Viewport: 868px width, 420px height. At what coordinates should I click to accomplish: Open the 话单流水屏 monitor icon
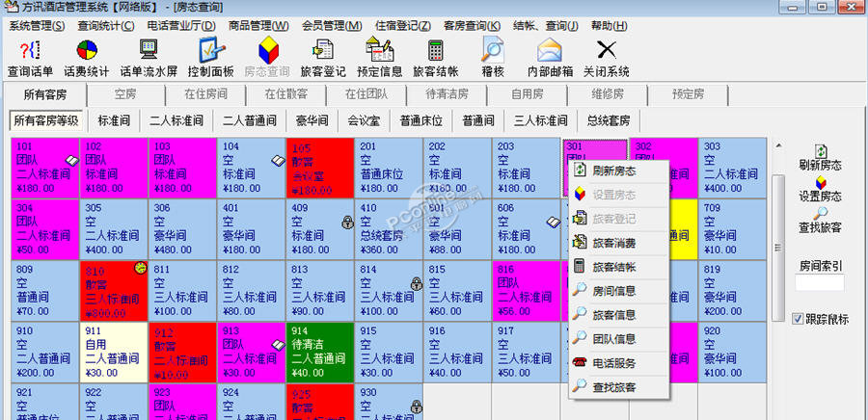(x=149, y=50)
